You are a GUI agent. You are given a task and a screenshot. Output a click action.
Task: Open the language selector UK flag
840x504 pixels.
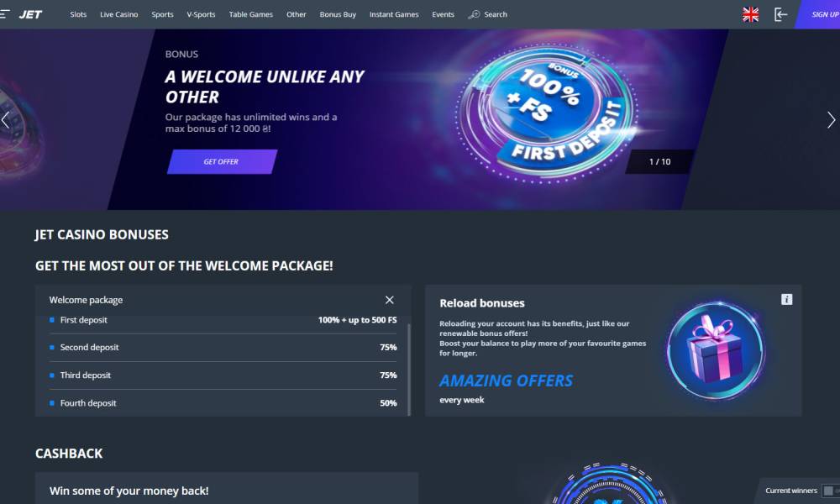coord(750,14)
